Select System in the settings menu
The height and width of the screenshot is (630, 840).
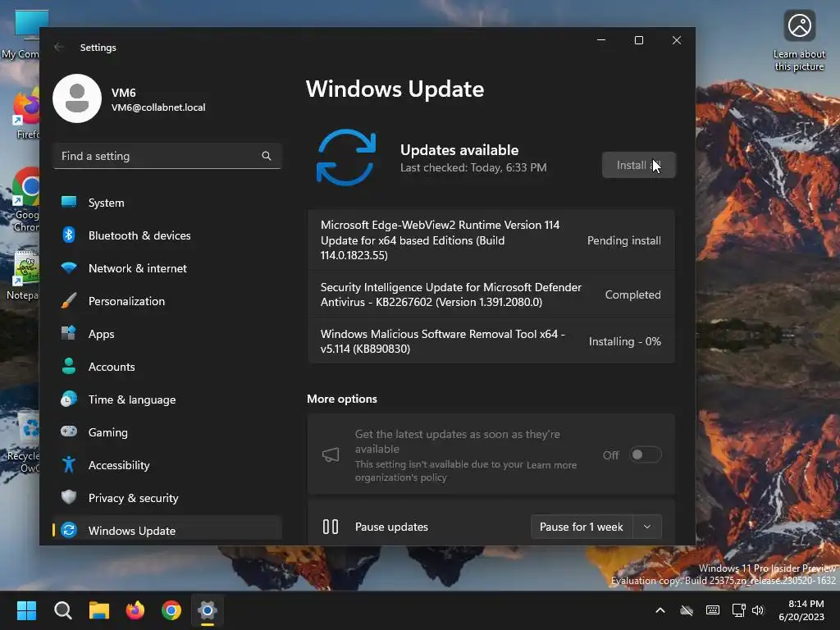coord(167,203)
